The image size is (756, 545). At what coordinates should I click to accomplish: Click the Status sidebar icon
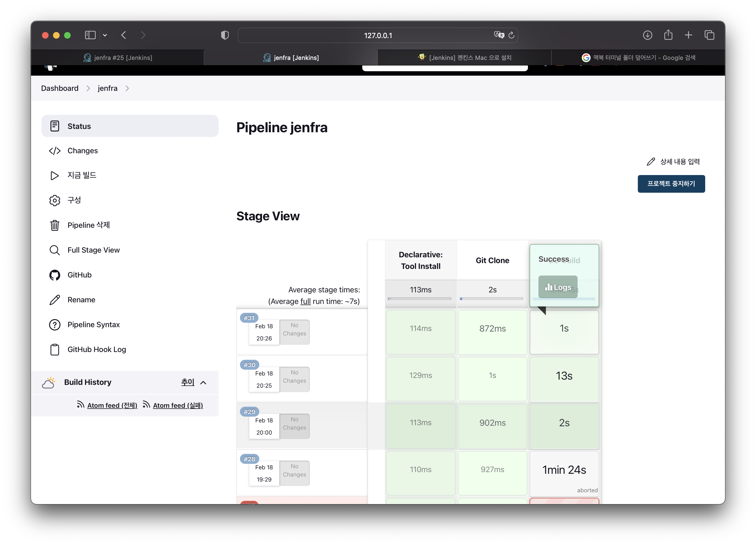(55, 126)
